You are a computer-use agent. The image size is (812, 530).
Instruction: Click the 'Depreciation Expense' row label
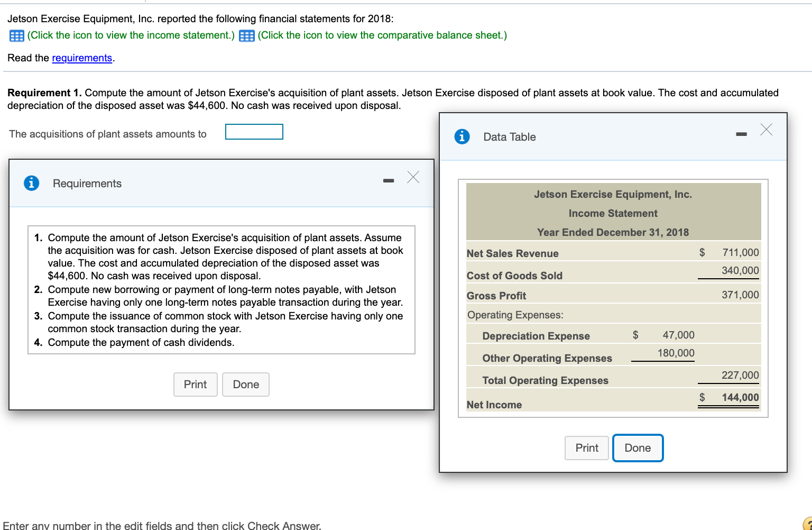(536, 336)
